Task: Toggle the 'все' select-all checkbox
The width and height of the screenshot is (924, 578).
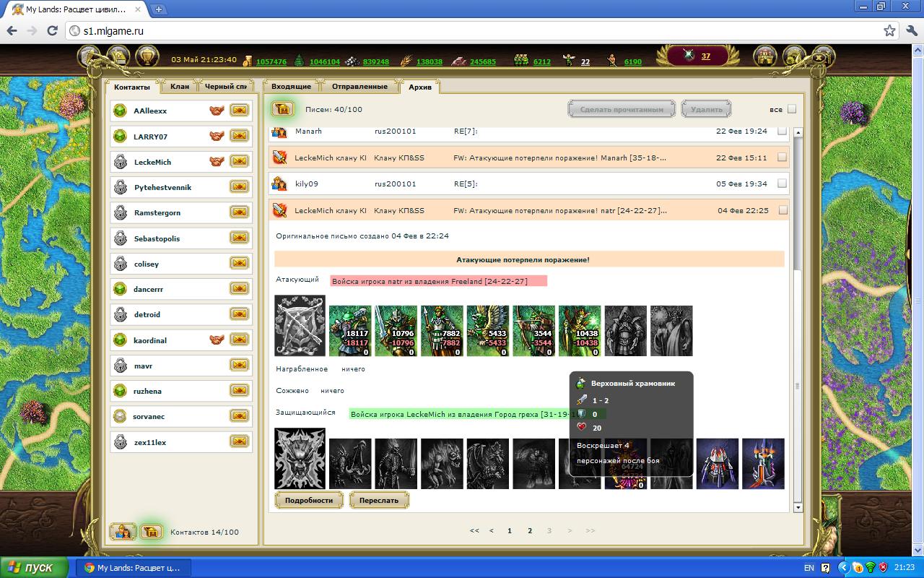Action: tap(792, 109)
